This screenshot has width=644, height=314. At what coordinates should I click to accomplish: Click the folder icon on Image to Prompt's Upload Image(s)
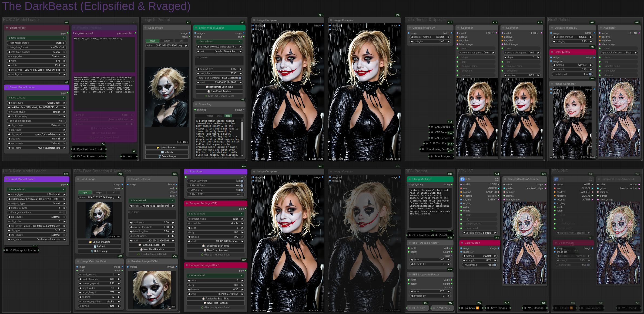coord(158,148)
